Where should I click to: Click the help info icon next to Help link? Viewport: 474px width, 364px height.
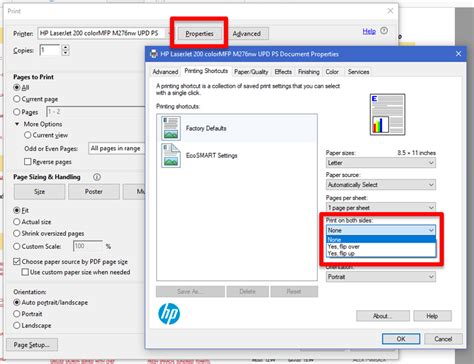coord(384,31)
